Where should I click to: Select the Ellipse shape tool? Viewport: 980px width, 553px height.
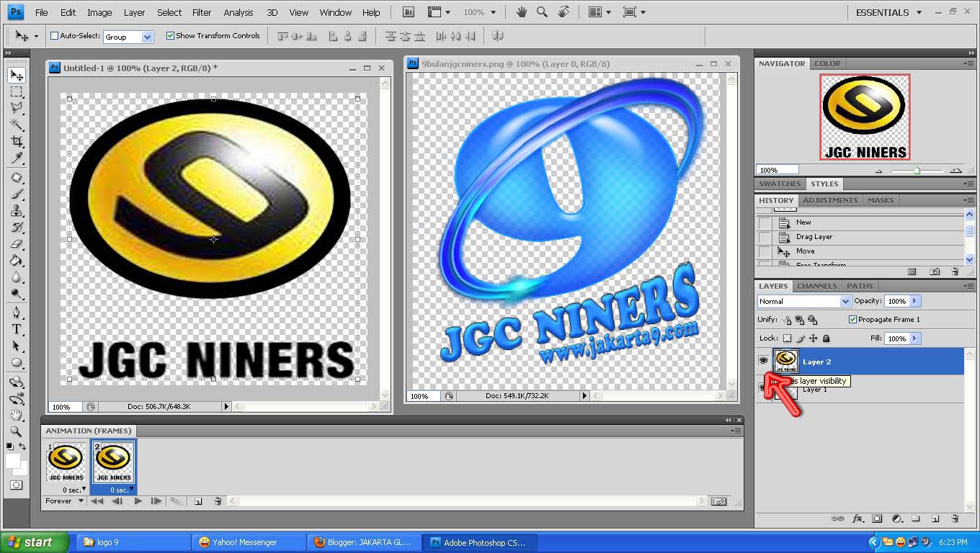(17, 362)
